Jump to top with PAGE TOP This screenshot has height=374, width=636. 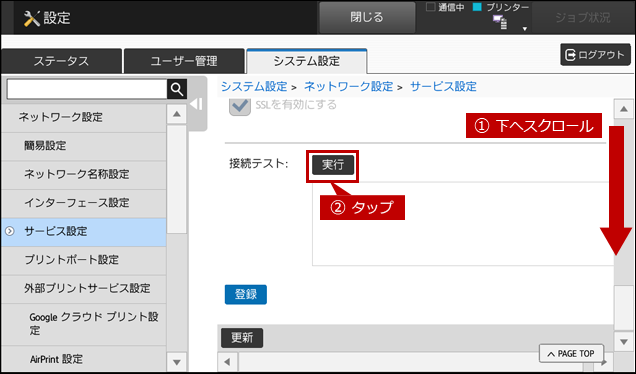point(571,354)
